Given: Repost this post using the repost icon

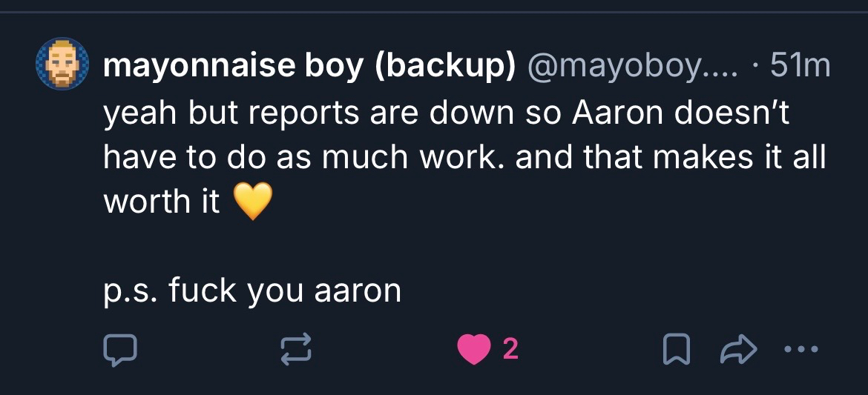Looking at the screenshot, I should click(295, 349).
